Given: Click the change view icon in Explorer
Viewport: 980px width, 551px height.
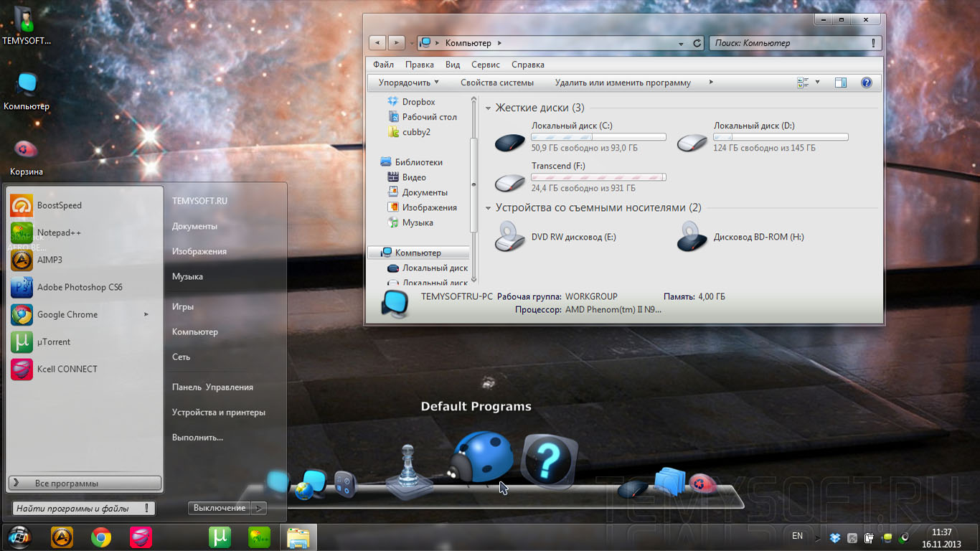Looking at the screenshot, I should (x=803, y=83).
